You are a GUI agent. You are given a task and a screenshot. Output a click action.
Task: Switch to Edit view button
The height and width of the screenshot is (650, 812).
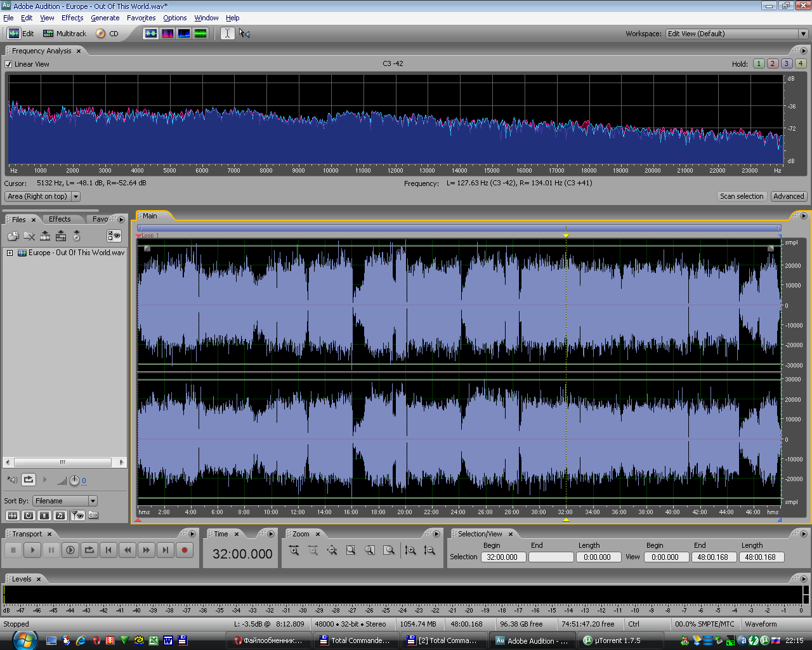pos(21,34)
